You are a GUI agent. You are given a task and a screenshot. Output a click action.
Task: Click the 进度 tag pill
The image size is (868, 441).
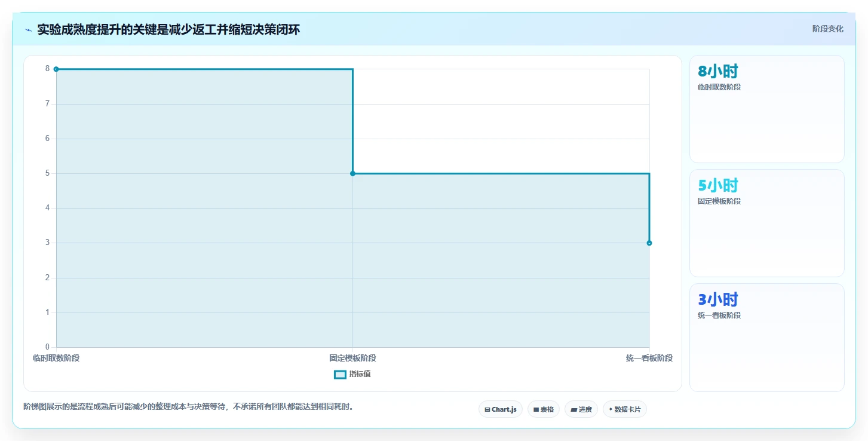(x=581, y=409)
